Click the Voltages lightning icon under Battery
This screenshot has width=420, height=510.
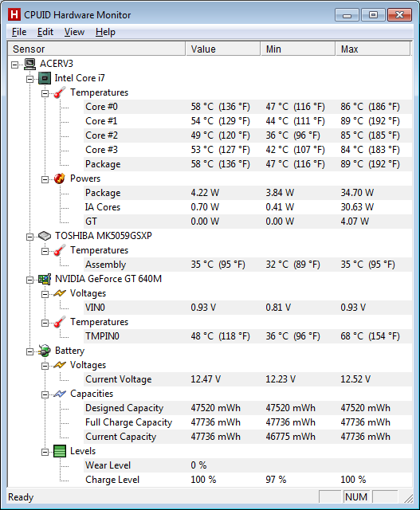60,365
